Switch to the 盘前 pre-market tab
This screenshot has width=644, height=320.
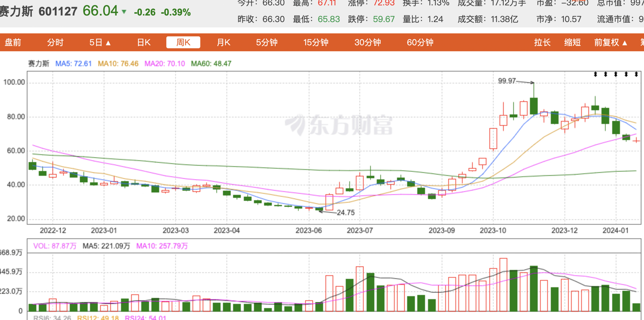13,42
